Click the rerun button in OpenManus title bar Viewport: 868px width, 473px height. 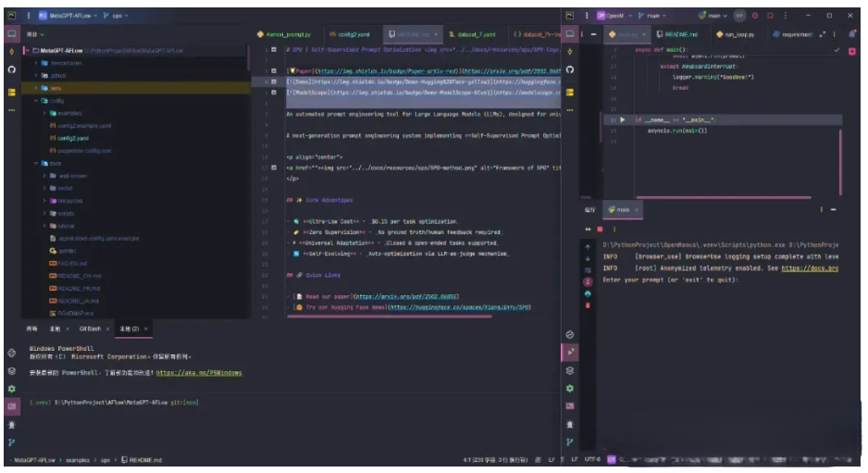pos(739,16)
